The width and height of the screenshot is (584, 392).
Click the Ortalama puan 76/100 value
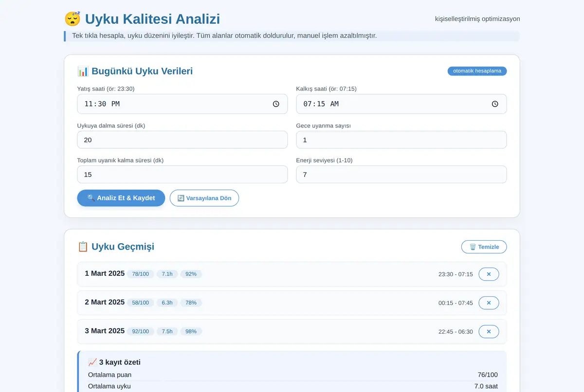click(x=488, y=375)
